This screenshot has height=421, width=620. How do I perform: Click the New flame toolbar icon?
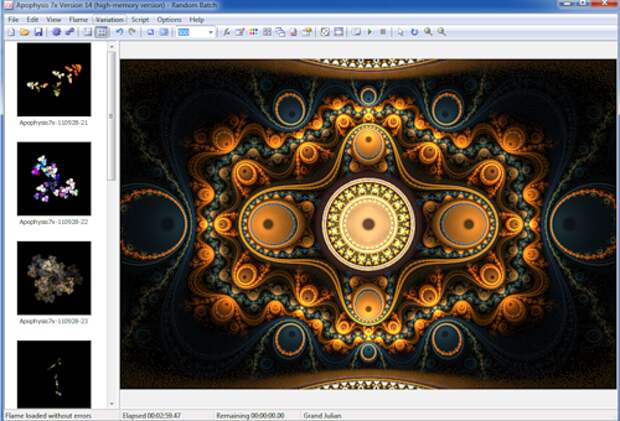click(x=10, y=32)
